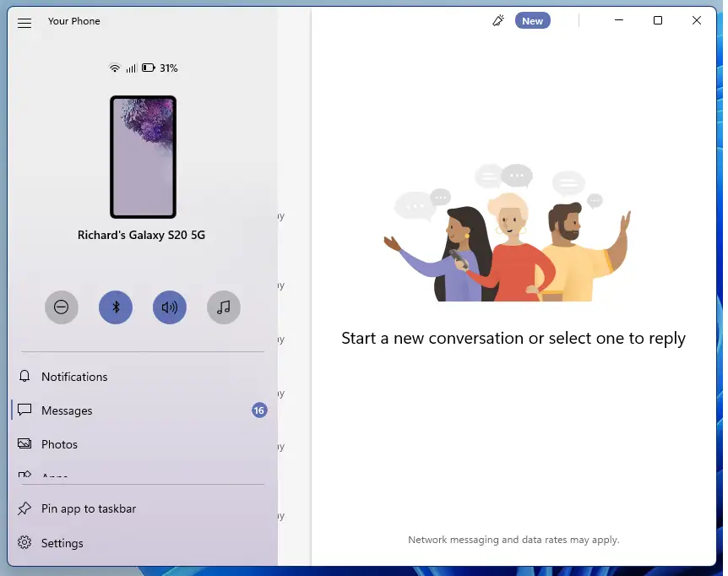This screenshot has width=728, height=576.
Task: Click the cellular signal strength icon
Action: (131, 68)
